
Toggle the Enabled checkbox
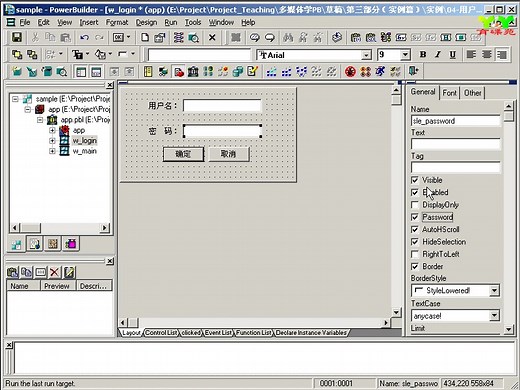(415, 192)
